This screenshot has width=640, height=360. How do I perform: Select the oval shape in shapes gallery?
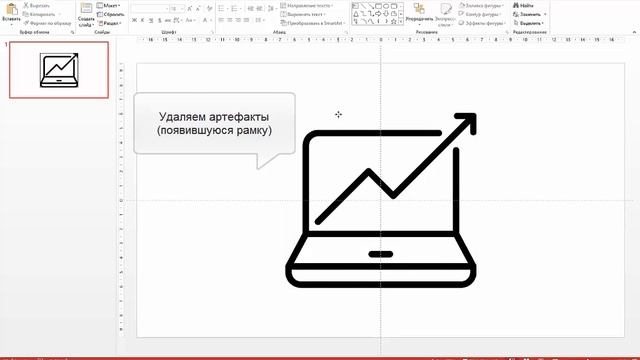tap(386, 6)
